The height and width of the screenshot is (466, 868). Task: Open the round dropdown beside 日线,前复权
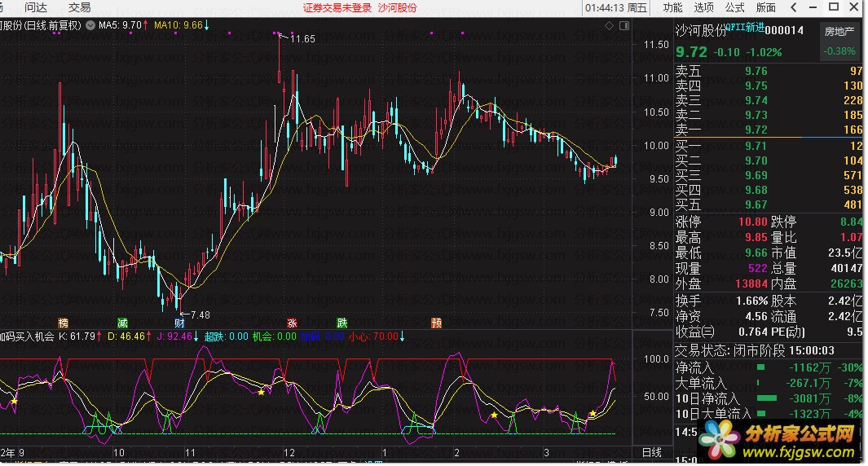tap(90, 25)
